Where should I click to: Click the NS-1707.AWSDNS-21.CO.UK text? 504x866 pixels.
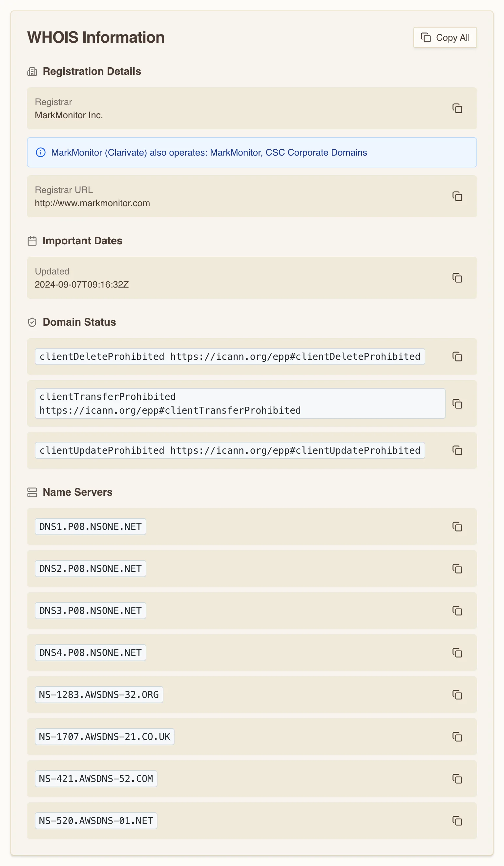(104, 736)
